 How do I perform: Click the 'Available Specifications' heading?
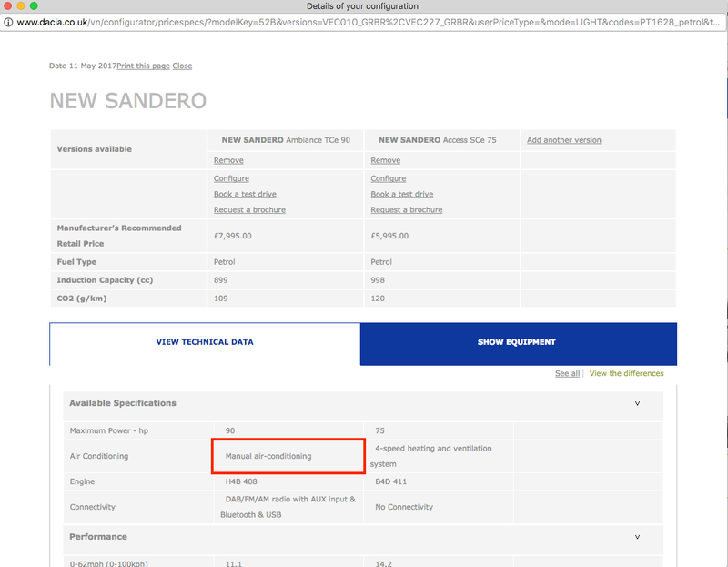coord(123,403)
